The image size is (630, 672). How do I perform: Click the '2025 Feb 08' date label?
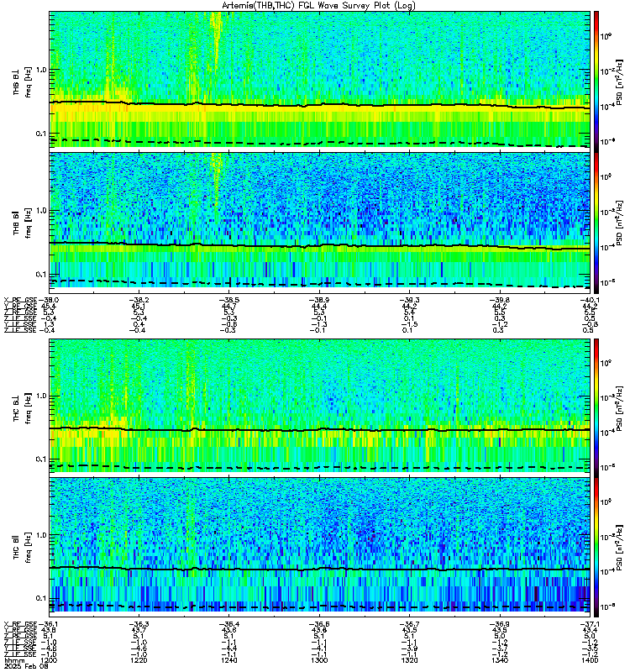point(25,666)
